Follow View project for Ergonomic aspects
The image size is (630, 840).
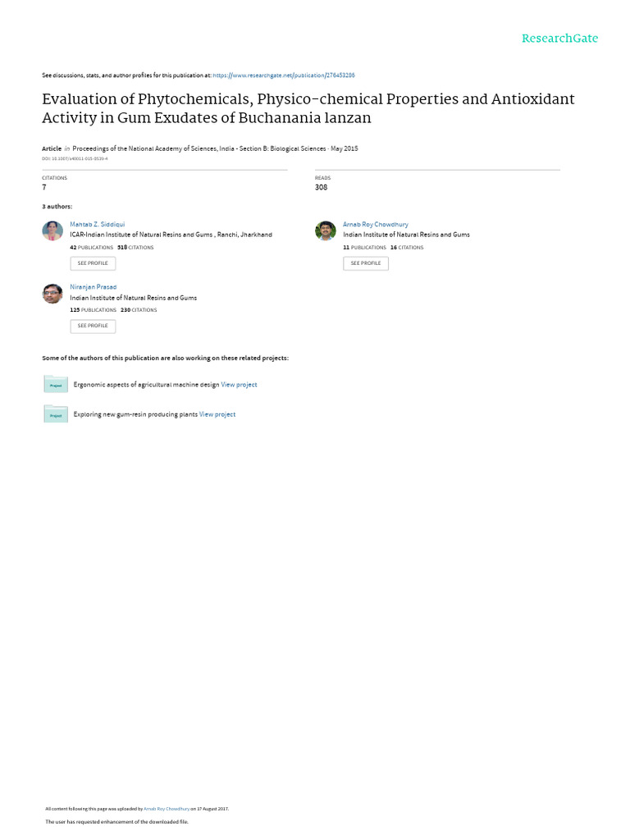coord(239,385)
